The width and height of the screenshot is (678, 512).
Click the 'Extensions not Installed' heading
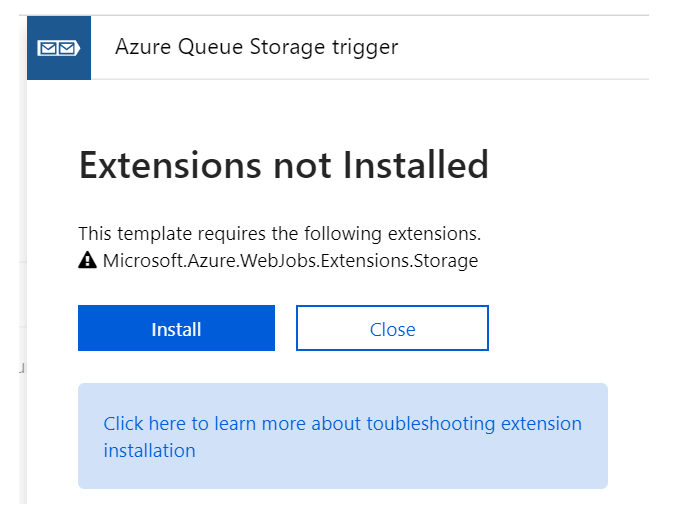click(x=283, y=165)
